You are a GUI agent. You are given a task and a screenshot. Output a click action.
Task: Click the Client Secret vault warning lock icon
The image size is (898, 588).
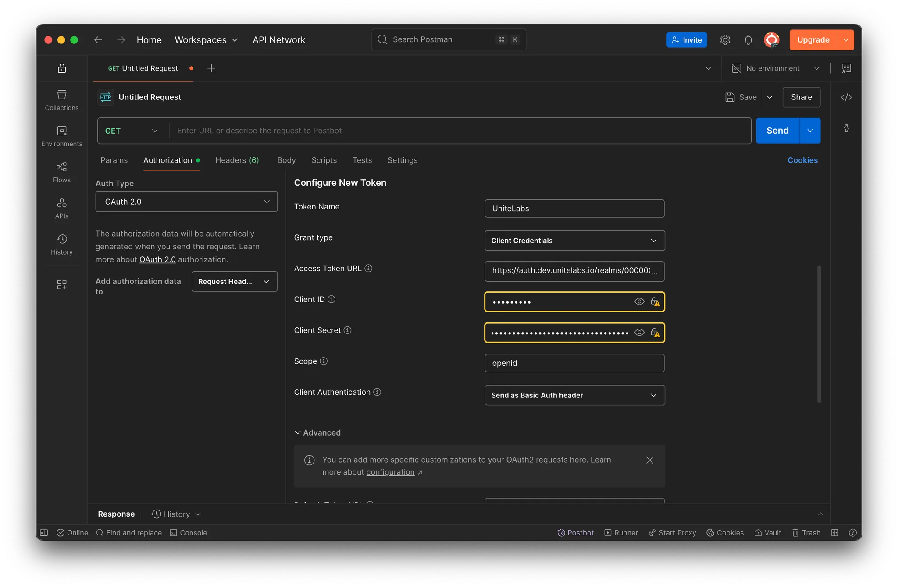tap(655, 333)
